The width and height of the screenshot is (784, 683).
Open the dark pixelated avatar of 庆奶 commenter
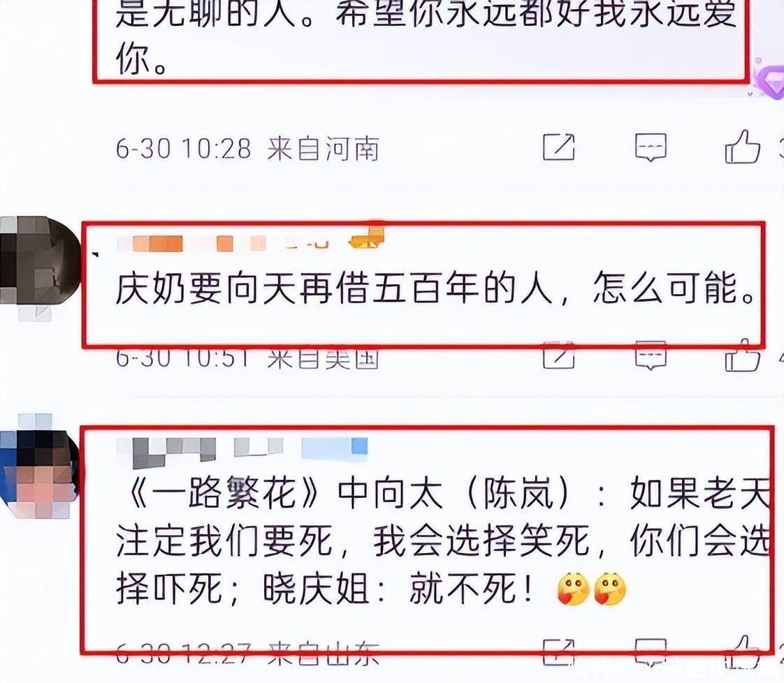(x=39, y=260)
